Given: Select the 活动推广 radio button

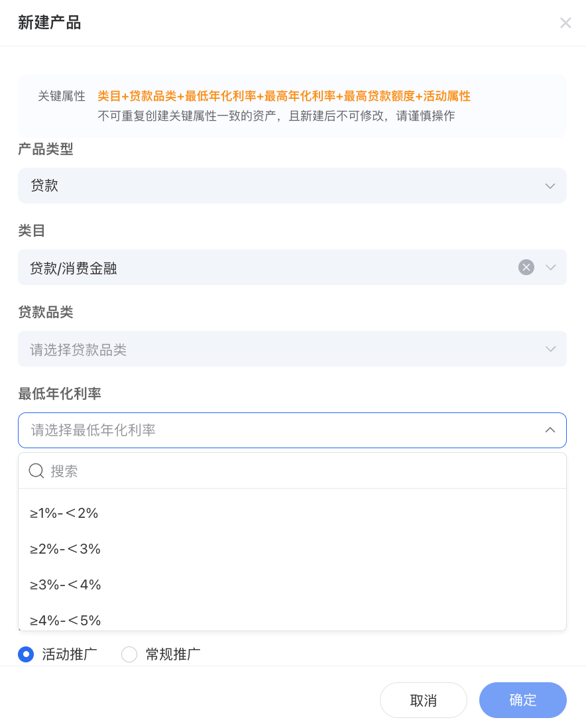Looking at the screenshot, I should (26, 654).
